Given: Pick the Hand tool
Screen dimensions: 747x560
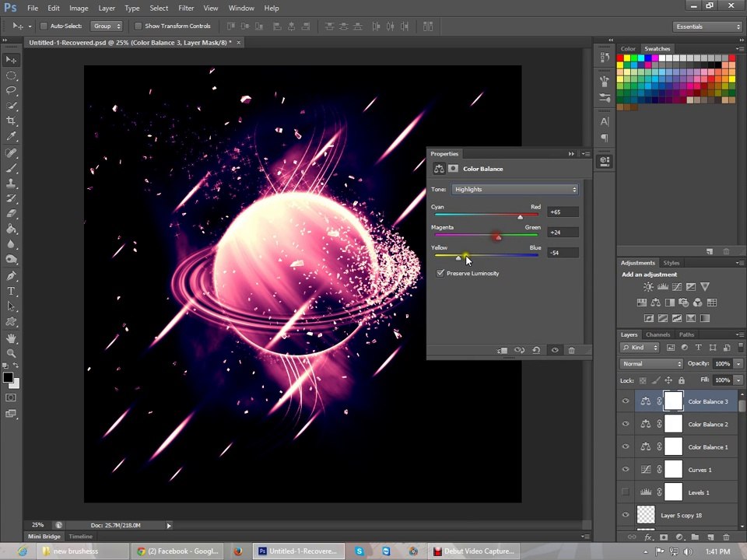Looking at the screenshot, I should click(11, 338).
